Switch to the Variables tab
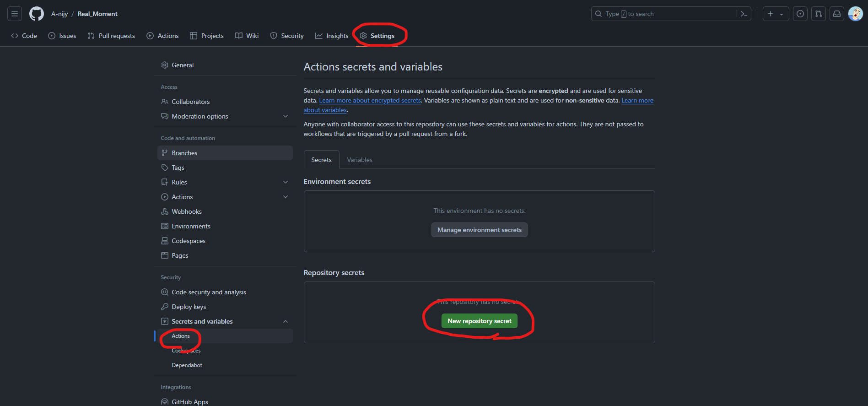Image resolution: width=868 pixels, height=406 pixels. [360, 160]
